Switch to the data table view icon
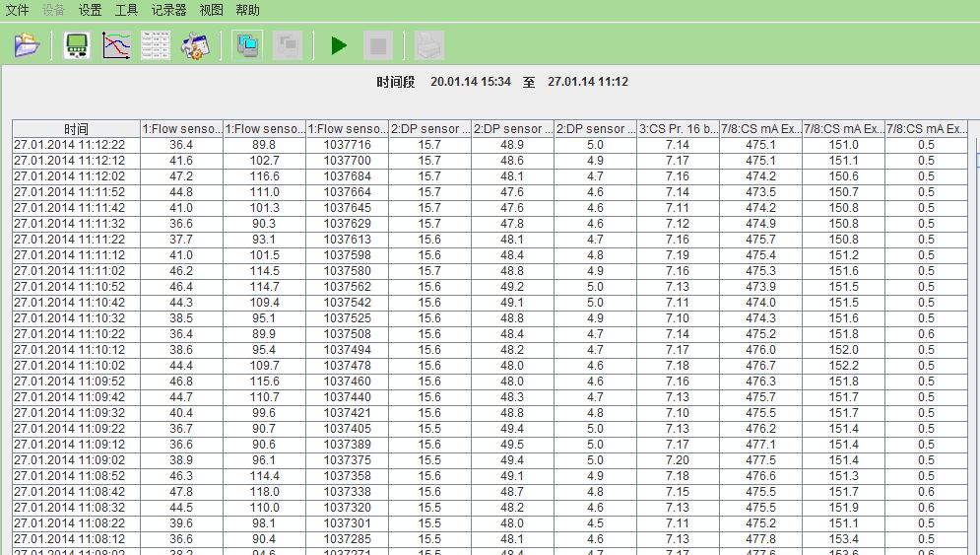The height and width of the screenshot is (555, 980). pos(156,45)
